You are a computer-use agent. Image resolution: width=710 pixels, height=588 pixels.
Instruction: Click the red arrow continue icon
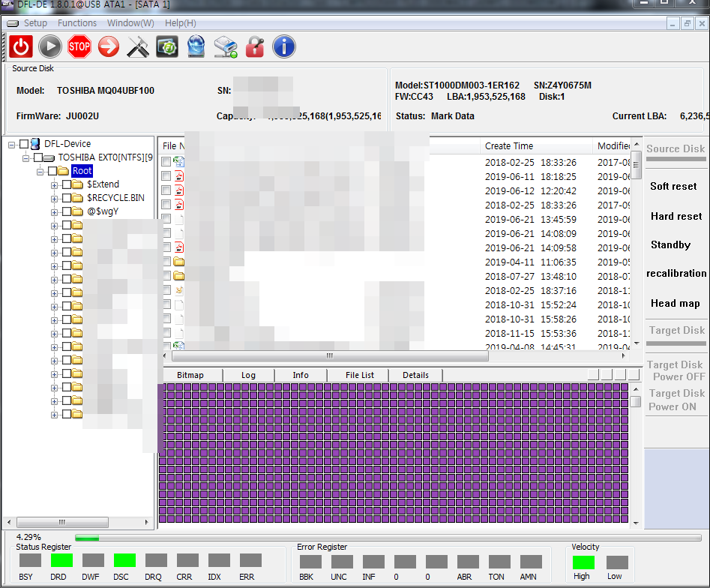pos(108,46)
